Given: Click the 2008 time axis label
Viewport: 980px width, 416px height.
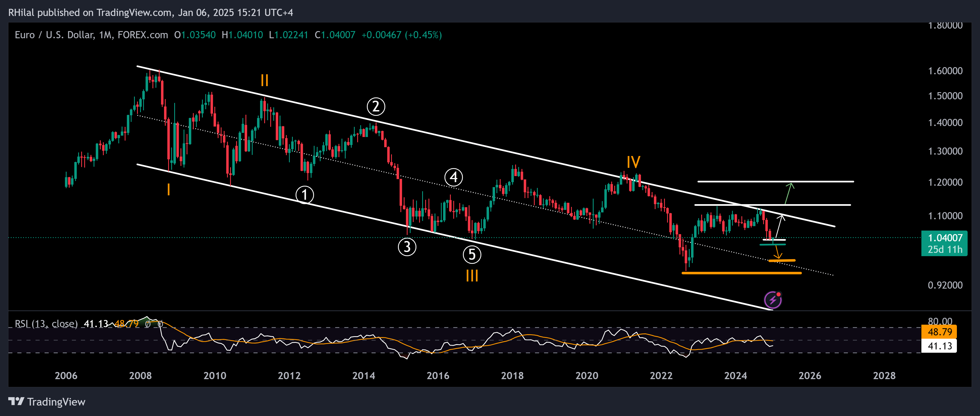Looking at the screenshot, I should (140, 376).
